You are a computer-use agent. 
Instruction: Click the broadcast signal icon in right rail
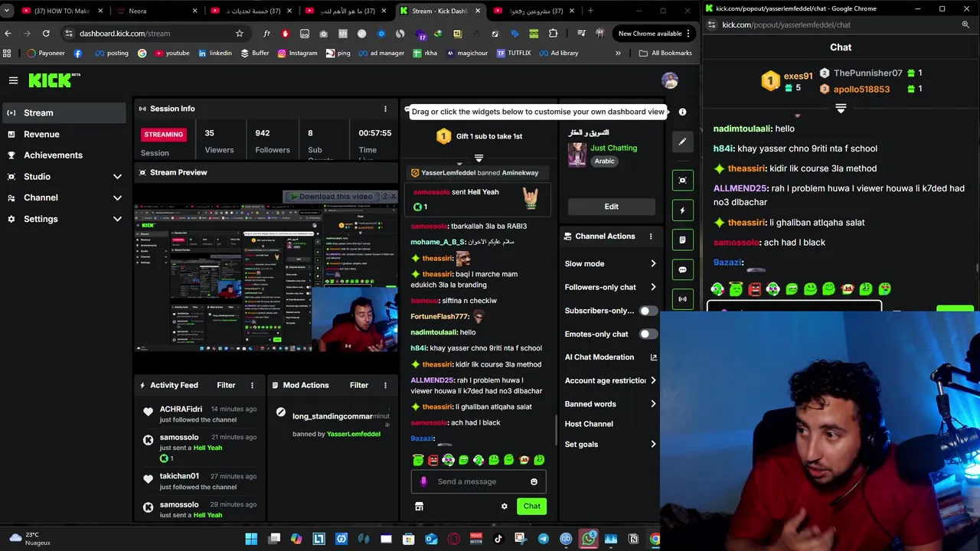(x=682, y=299)
